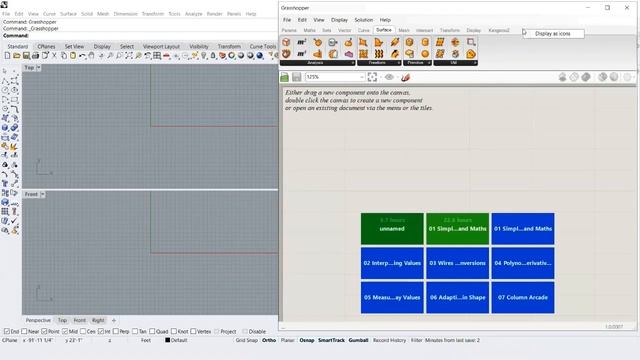Click the Print icon in Rhino toolbar
This screenshot has width=640, height=360.
[x=36, y=56]
